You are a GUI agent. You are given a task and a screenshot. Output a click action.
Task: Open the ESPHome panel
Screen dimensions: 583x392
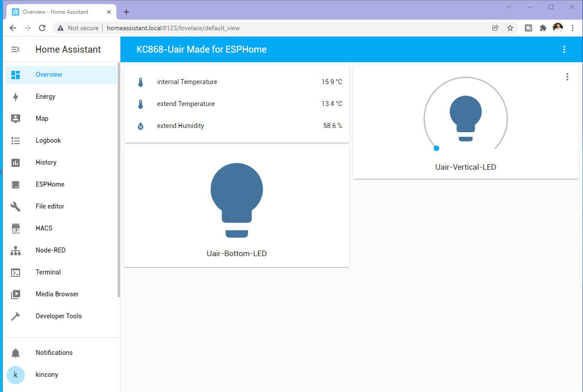50,184
